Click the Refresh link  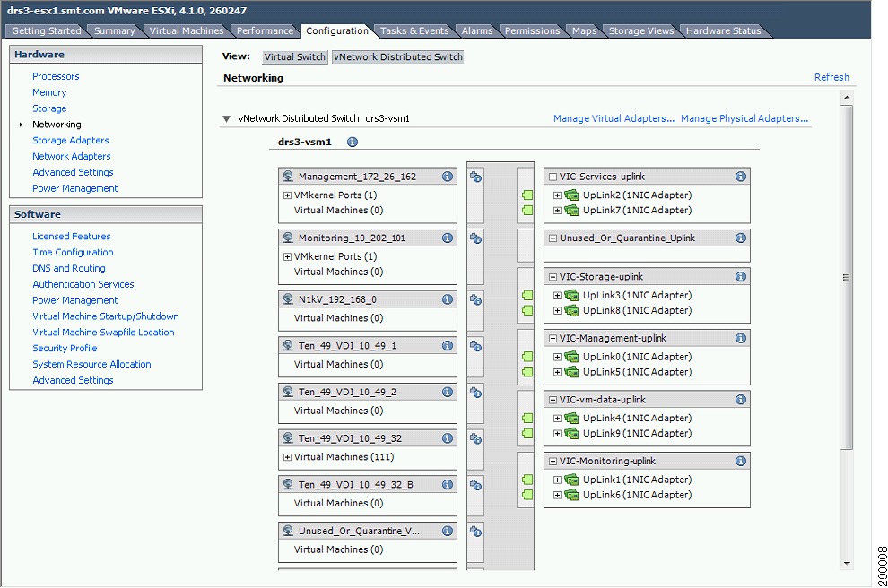coord(831,77)
